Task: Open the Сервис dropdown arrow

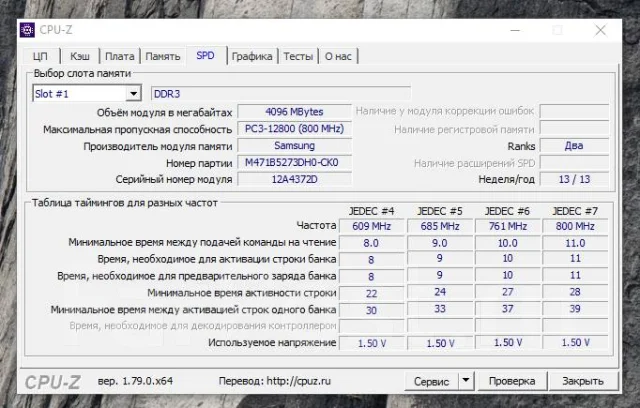Action: coord(466,381)
